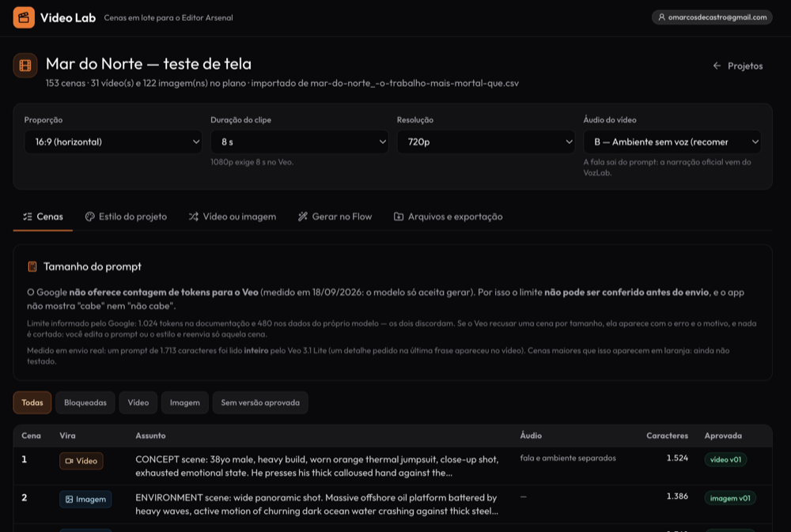The height and width of the screenshot is (532, 791).
Task: Filter scenes by Bloqueadas
Action: (85, 403)
